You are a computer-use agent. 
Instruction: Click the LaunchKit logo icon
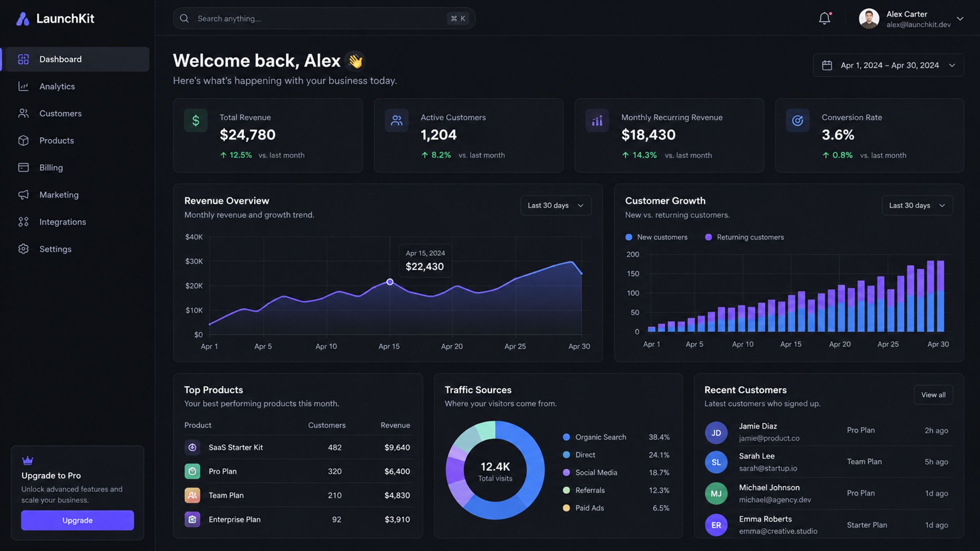click(x=23, y=19)
